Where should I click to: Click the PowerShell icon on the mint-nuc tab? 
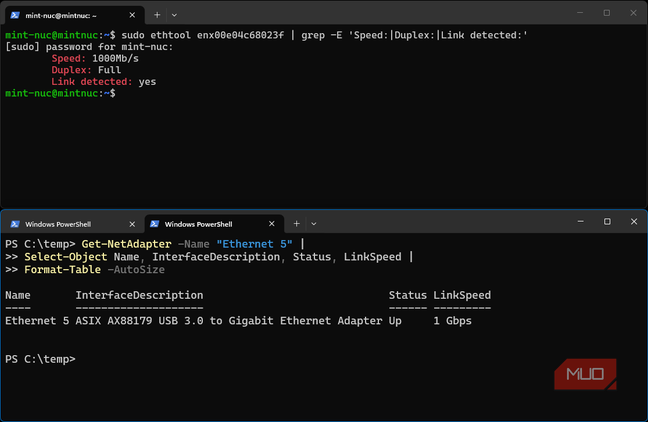tap(15, 15)
